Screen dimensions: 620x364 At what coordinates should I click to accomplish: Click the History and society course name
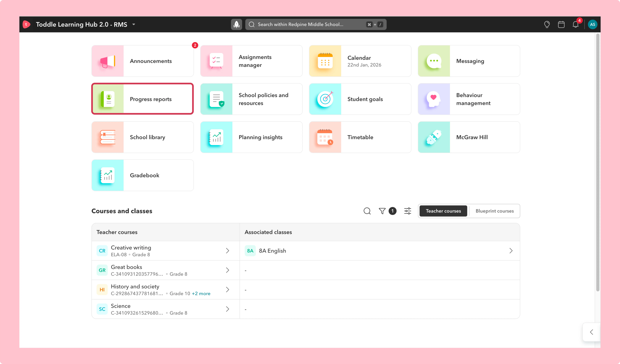135,286
